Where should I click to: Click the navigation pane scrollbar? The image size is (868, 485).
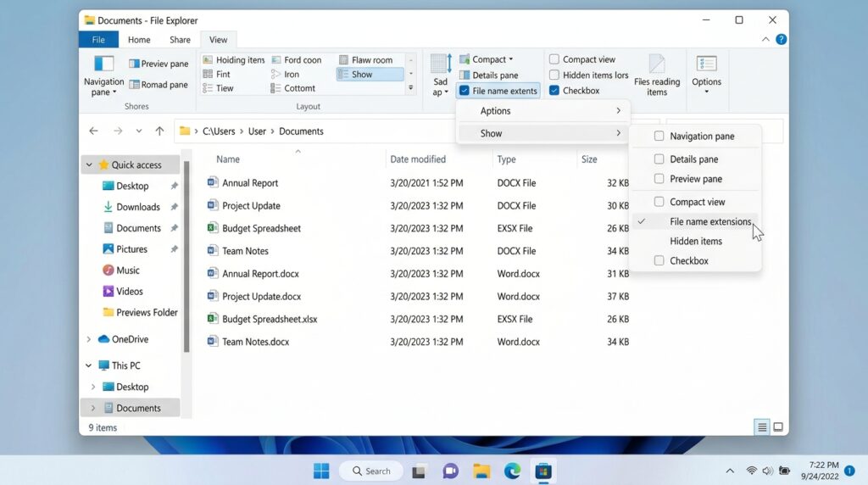186,257
